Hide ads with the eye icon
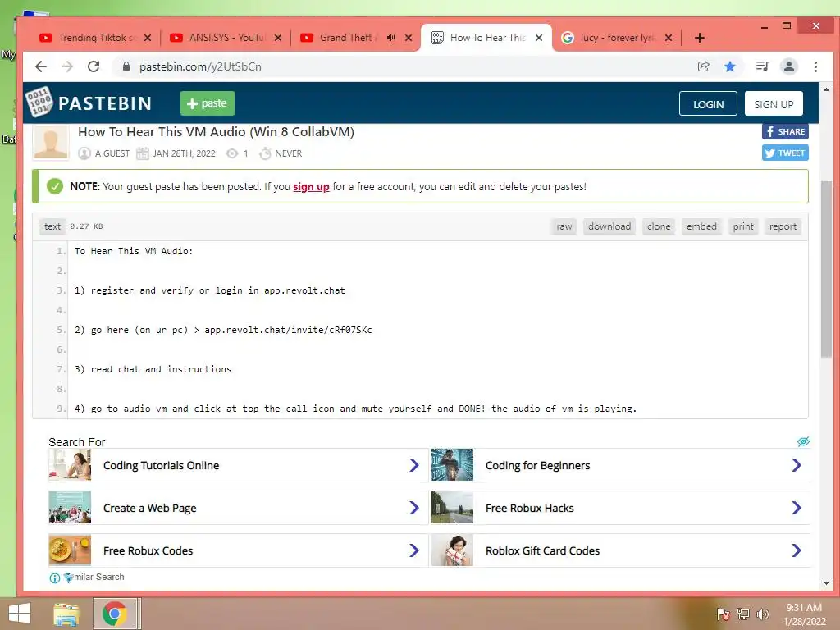 (803, 441)
